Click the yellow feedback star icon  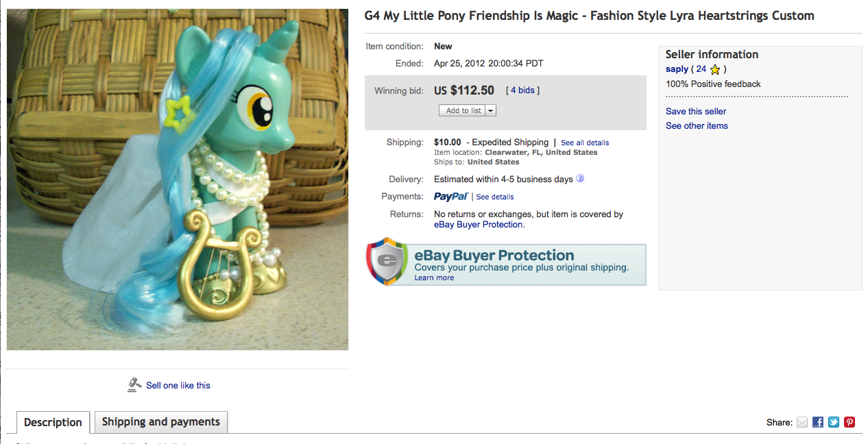[x=715, y=69]
